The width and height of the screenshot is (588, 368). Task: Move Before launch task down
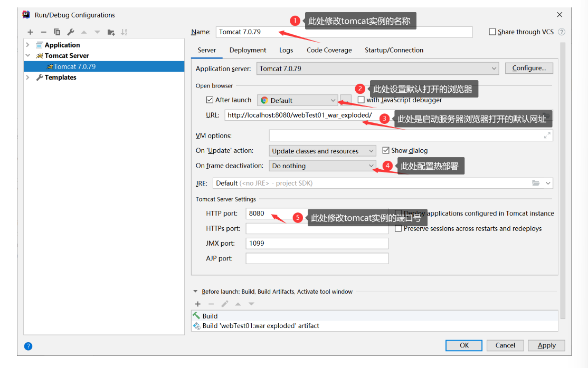tap(251, 304)
